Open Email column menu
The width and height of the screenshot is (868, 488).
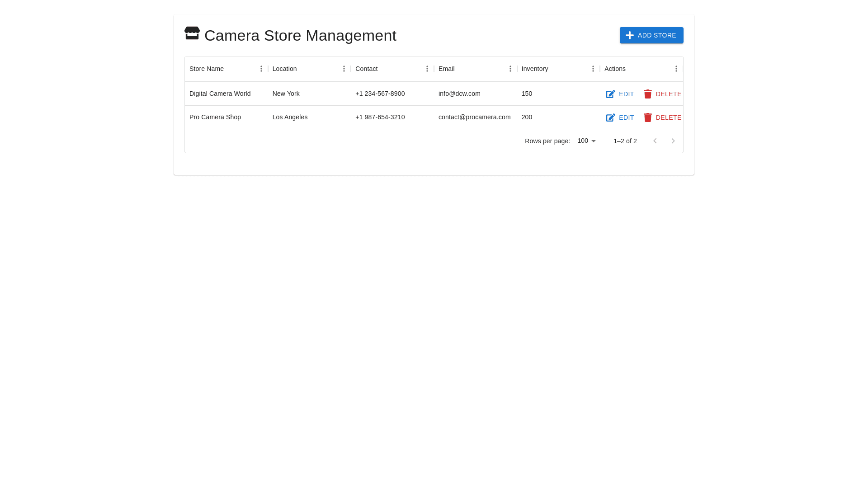pos(510,69)
